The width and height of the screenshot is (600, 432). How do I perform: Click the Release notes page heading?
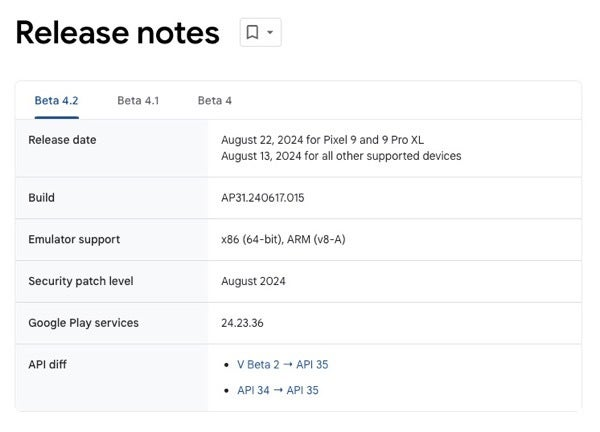[x=117, y=33]
